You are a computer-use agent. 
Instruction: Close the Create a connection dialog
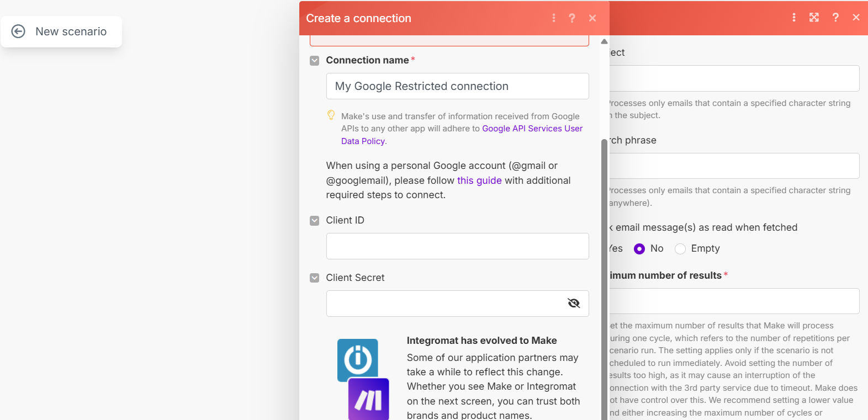click(x=592, y=18)
